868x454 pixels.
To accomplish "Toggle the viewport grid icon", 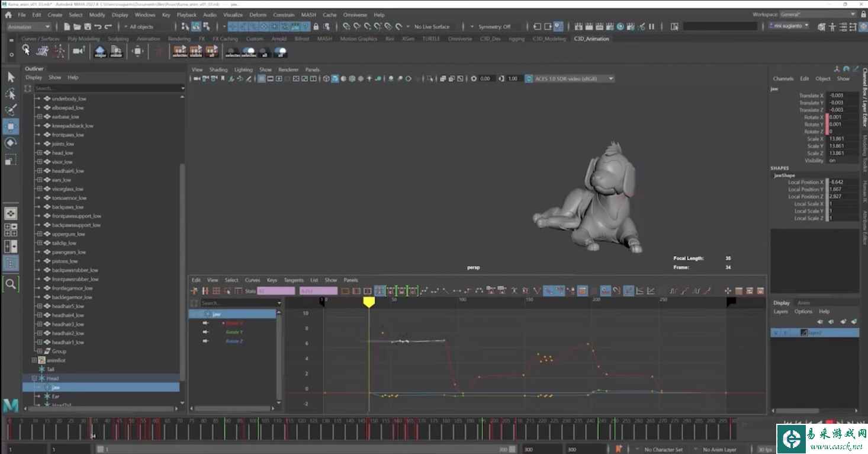I will coord(261,79).
